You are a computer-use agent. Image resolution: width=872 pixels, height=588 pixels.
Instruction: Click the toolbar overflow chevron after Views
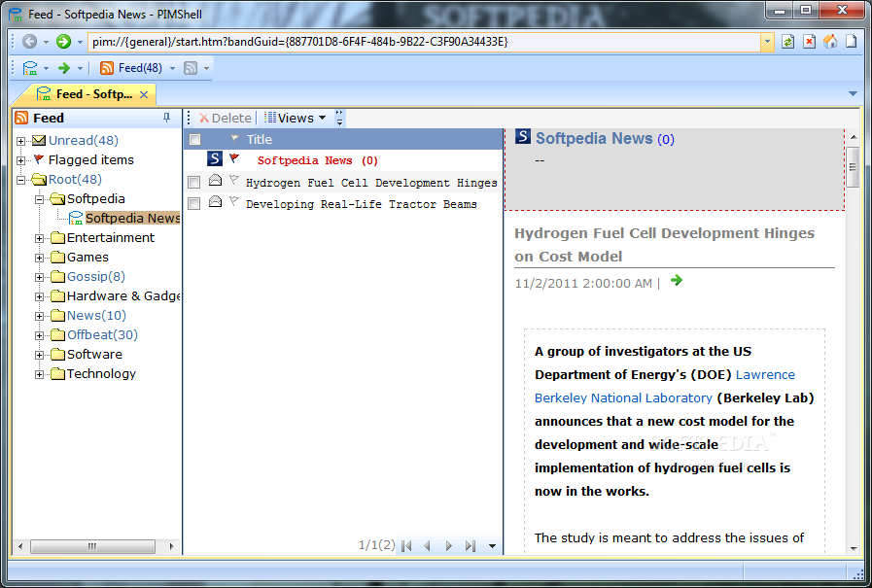click(x=339, y=118)
